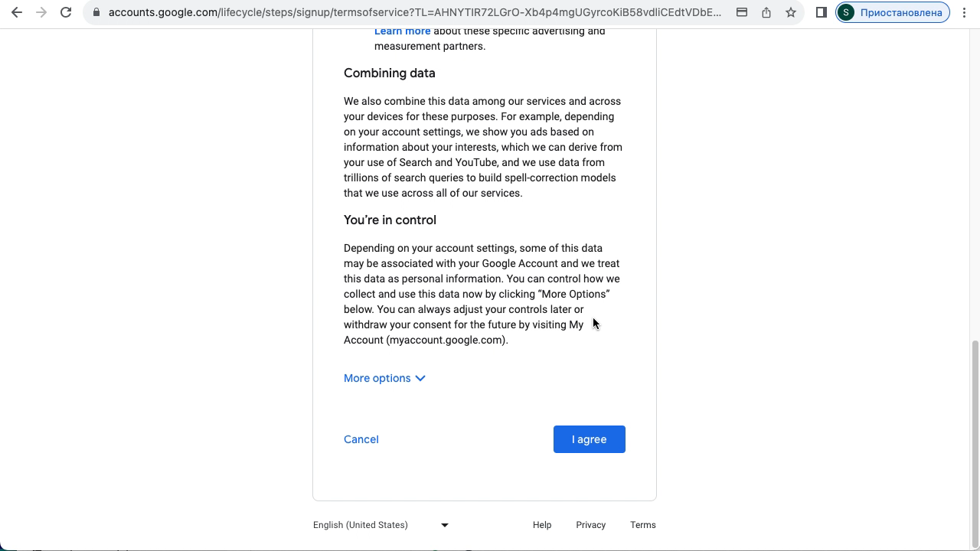The width and height of the screenshot is (980, 551).
Task: View site information via the lock icon
Action: [x=96, y=12]
